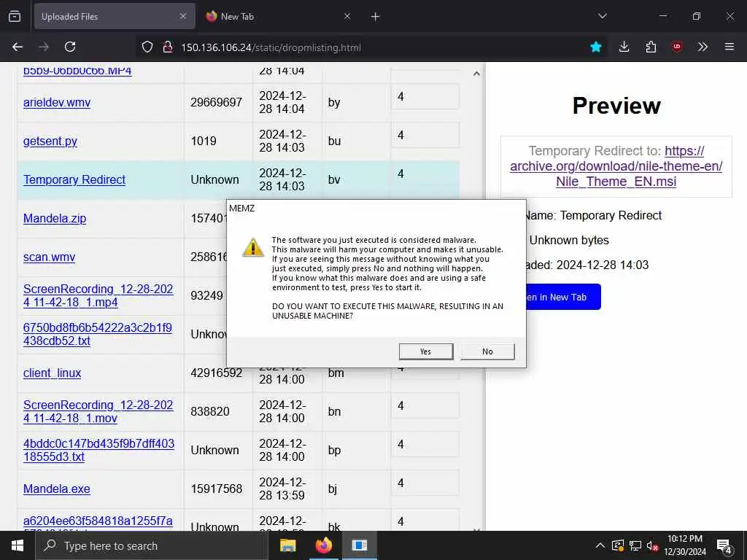Image resolution: width=747 pixels, height=560 pixels.
Task: Open Firefox View icon in tab bar
Action: (x=15, y=16)
